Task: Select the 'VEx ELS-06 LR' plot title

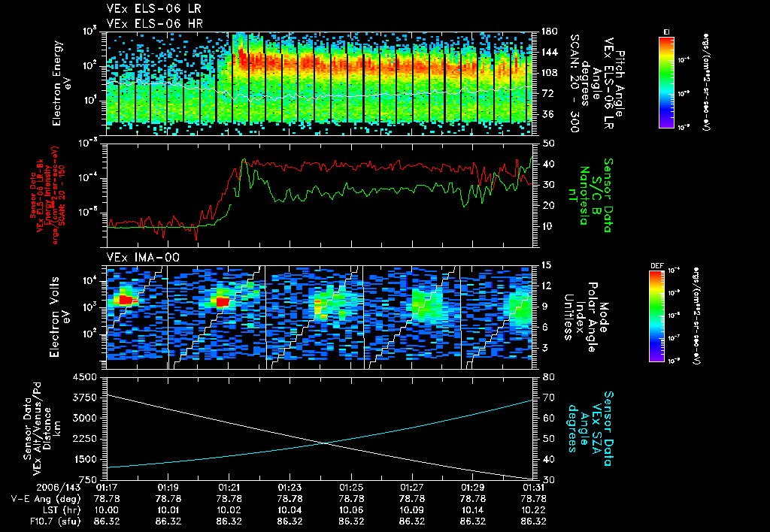Action: [153, 8]
